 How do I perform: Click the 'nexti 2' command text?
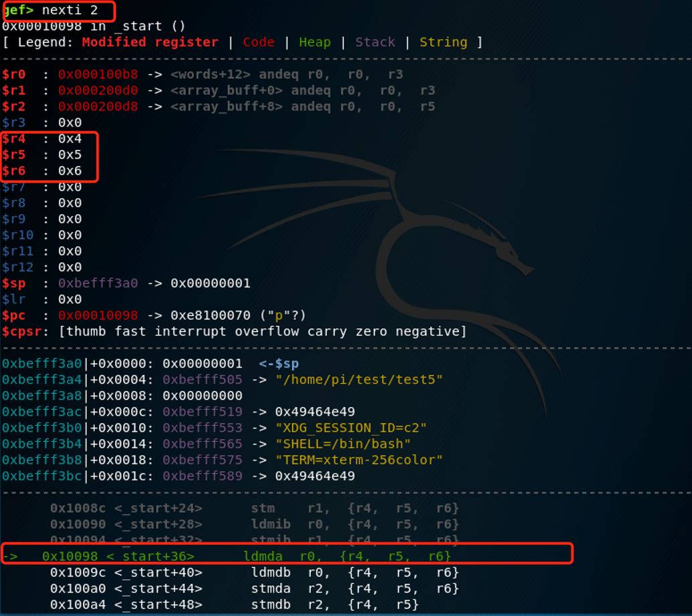pyautogui.click(x=70, y=9)
